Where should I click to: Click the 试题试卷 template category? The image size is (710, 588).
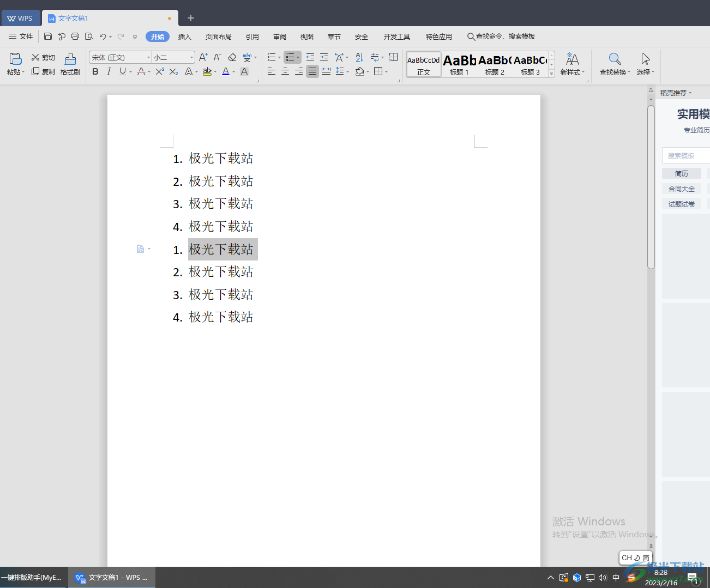click(681, 204)
